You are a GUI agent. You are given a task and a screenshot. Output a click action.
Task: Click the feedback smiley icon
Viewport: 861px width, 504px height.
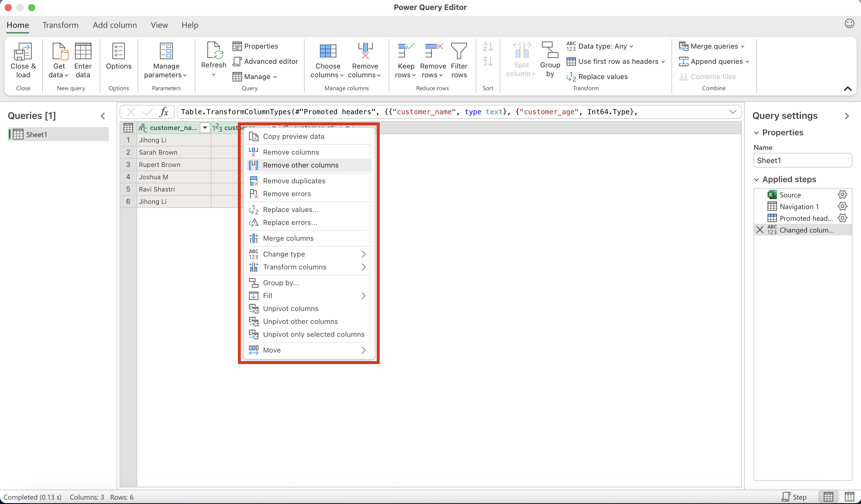click(849, 23)
